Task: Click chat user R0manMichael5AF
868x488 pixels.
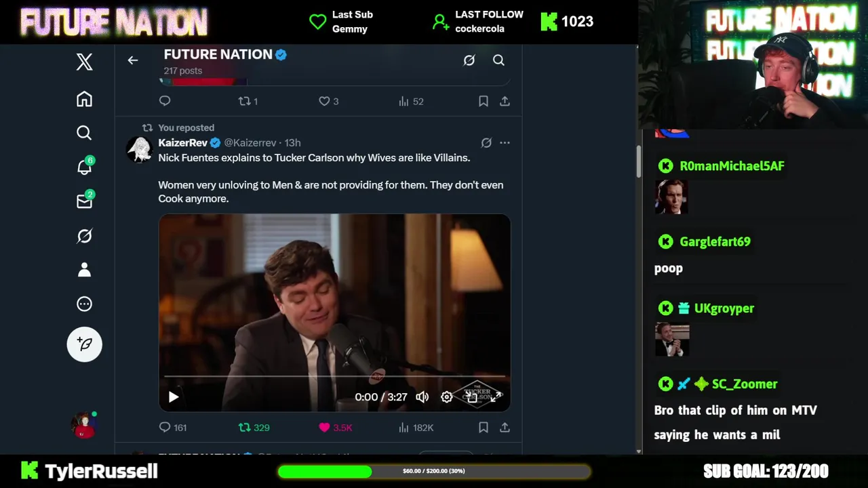Action: point(732,166)
